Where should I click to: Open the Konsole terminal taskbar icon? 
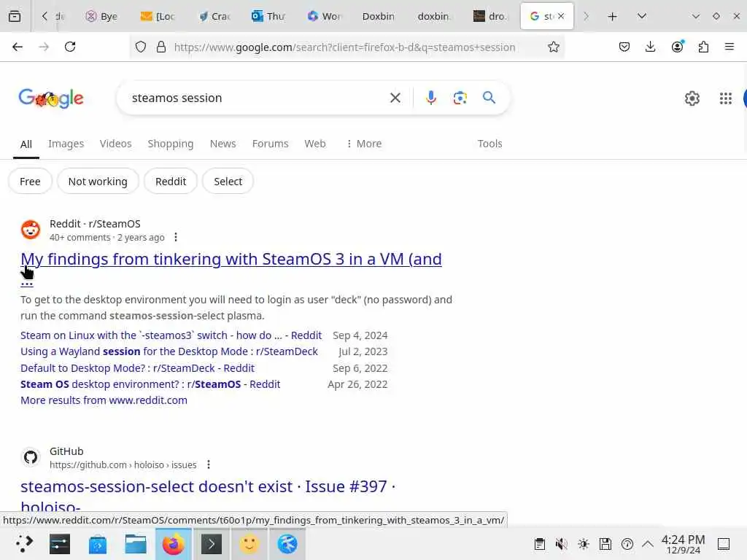(x=212, y=544)
